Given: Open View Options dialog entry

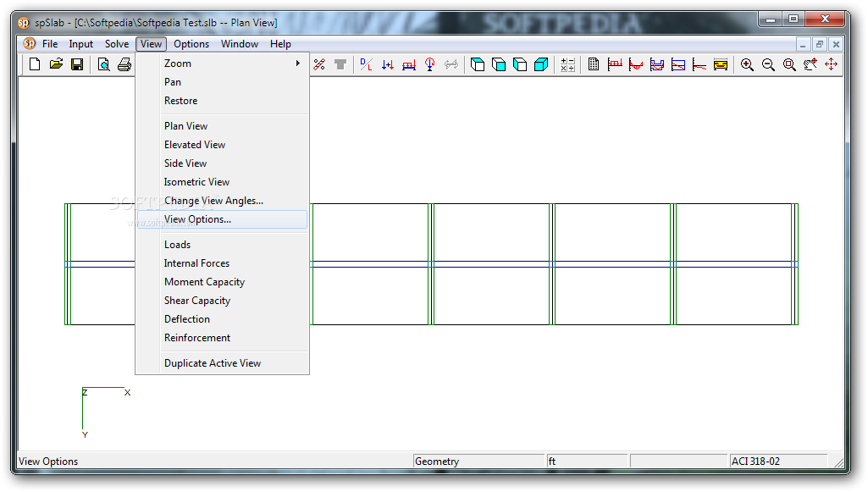Looking at the screenshot, I should pos(222,219).
